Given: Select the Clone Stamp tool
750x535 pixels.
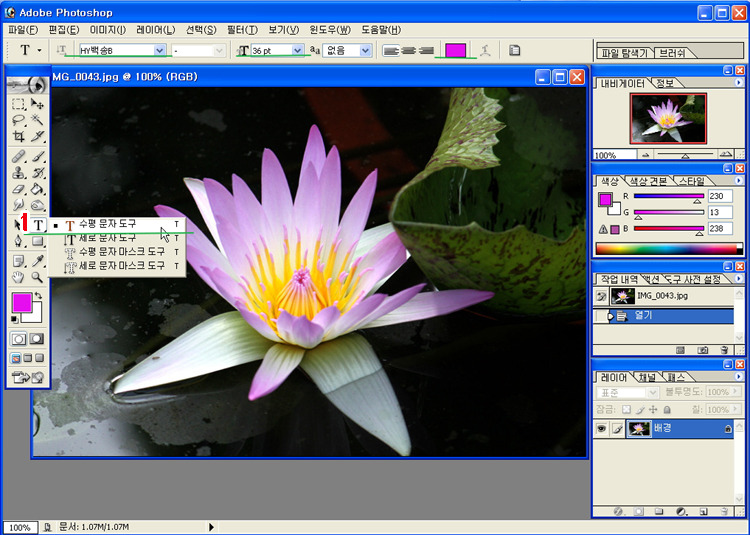Looking at the screenshot, I should tap(19, 172).
